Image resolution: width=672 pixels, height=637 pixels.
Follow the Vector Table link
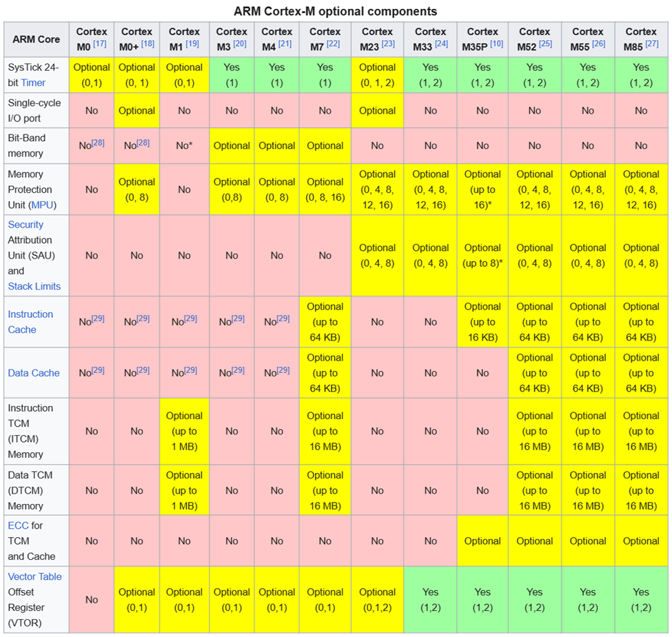34,577
